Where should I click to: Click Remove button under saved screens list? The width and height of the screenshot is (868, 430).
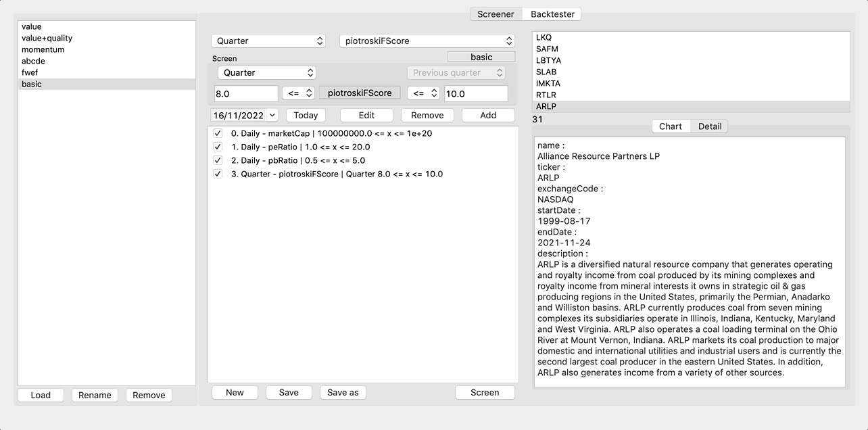click(149, 396)
